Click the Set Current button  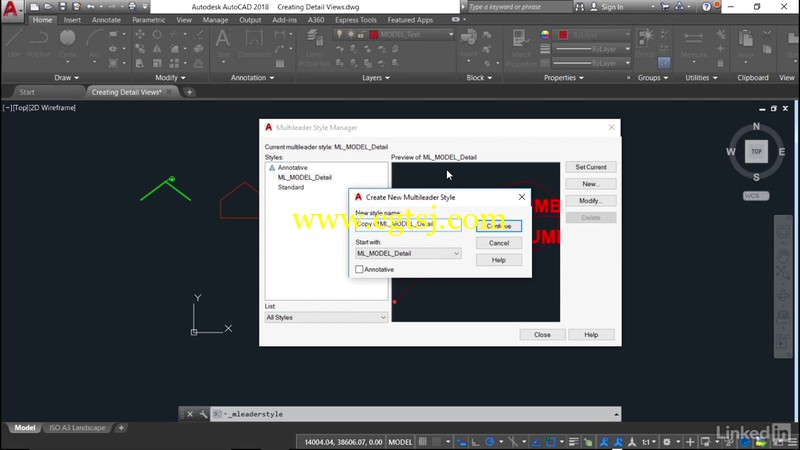[591, 167]
